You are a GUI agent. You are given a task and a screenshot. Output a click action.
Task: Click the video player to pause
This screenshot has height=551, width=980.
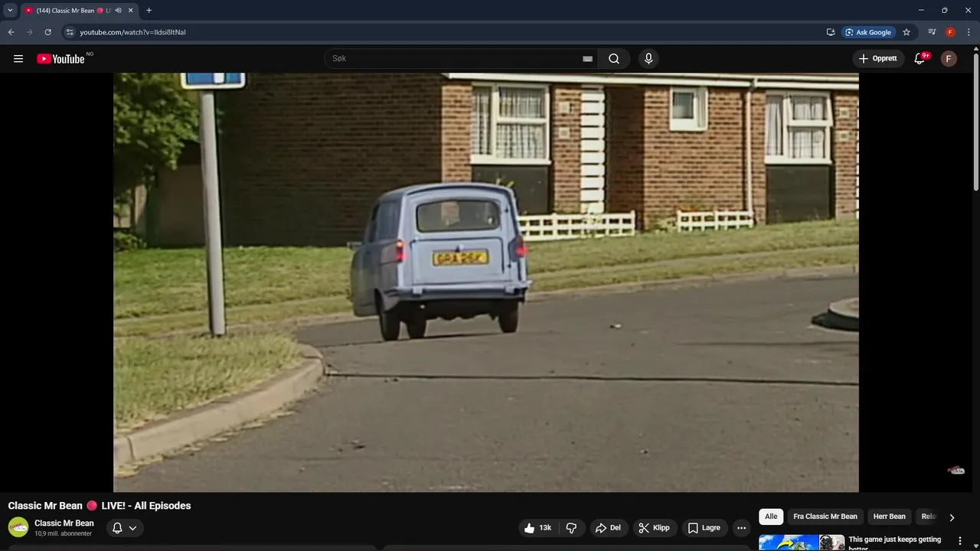[486, 282]
